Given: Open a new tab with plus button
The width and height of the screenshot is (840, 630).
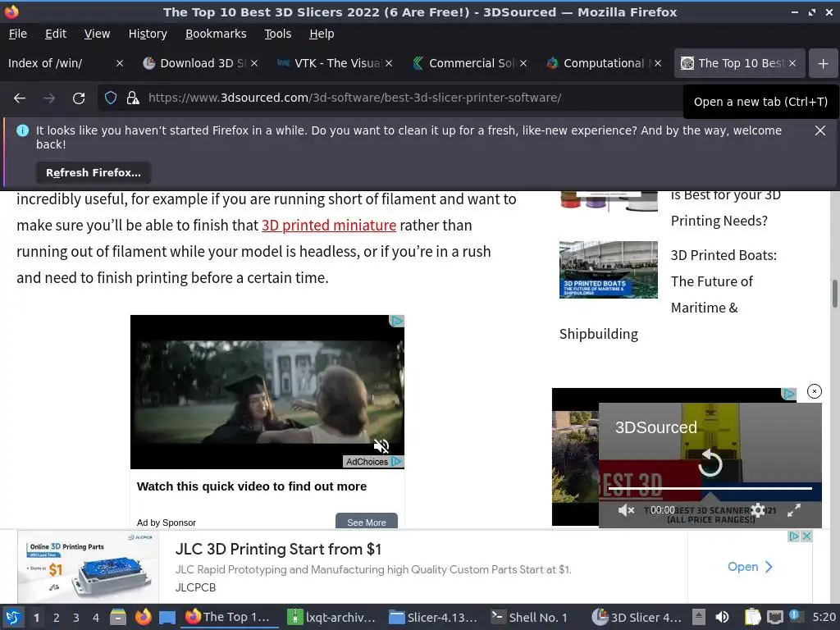Looking at the screenshot, I should tap(824, 64).
